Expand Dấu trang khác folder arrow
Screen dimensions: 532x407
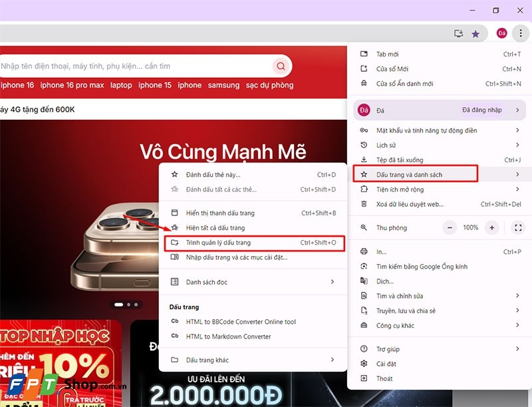coord(332,360)
